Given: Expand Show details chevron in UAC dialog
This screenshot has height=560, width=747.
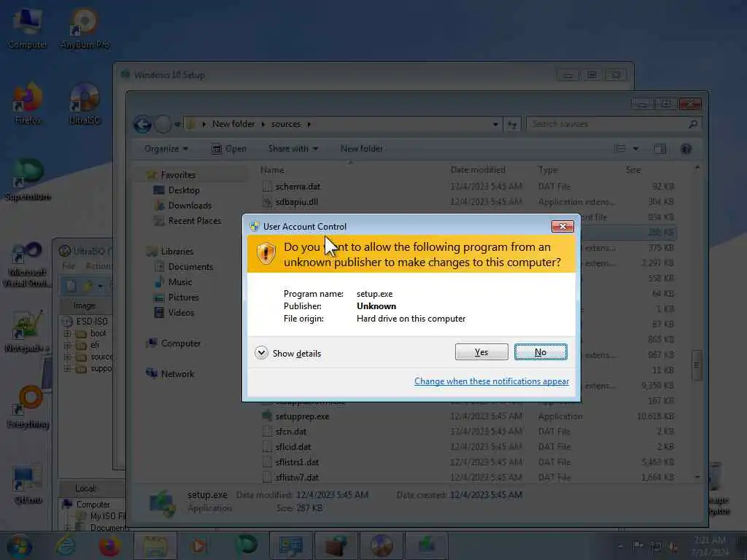Looking at the screenshot, I should [261, 353].
